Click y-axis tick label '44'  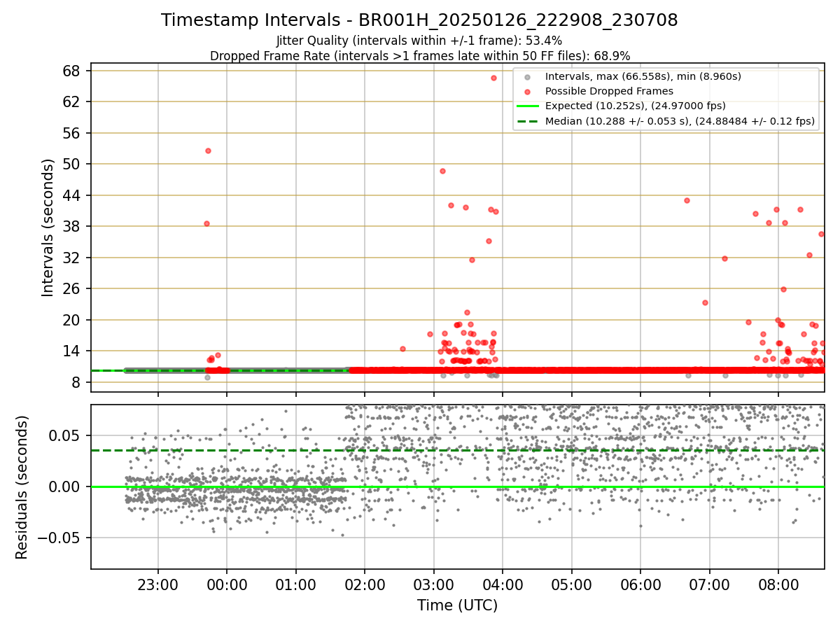click(x=72, y=195)
